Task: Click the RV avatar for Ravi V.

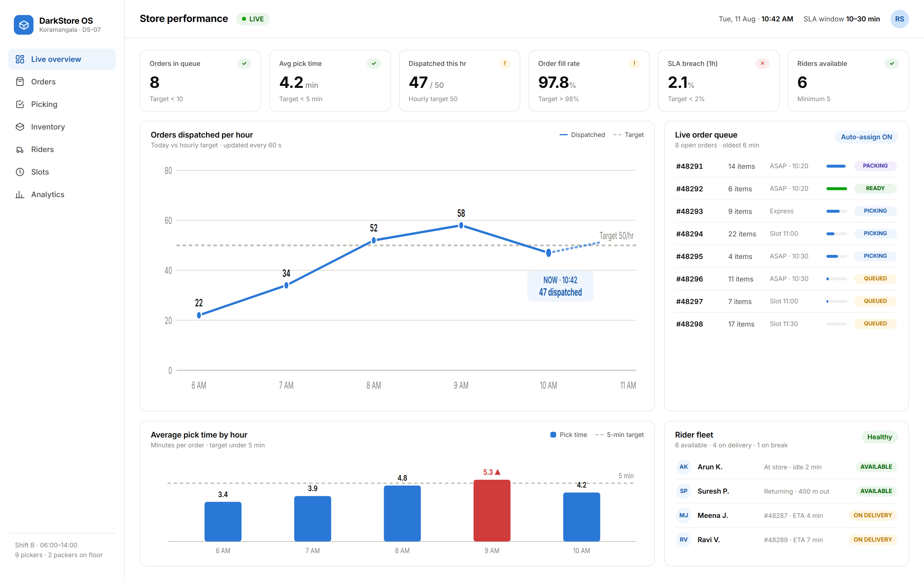Action: pos(683,540)
